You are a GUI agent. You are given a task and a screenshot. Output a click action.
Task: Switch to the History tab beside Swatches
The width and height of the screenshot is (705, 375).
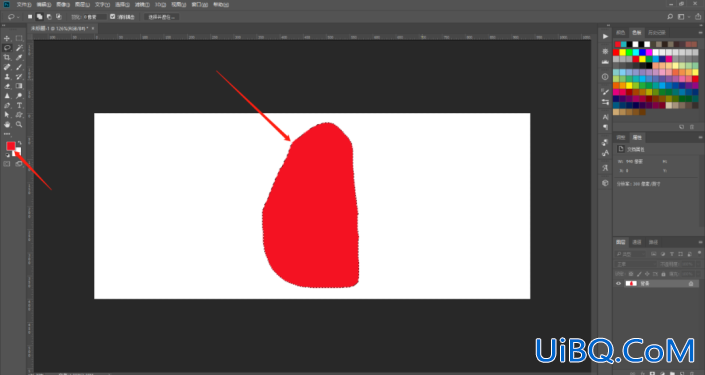click(656, 32)
